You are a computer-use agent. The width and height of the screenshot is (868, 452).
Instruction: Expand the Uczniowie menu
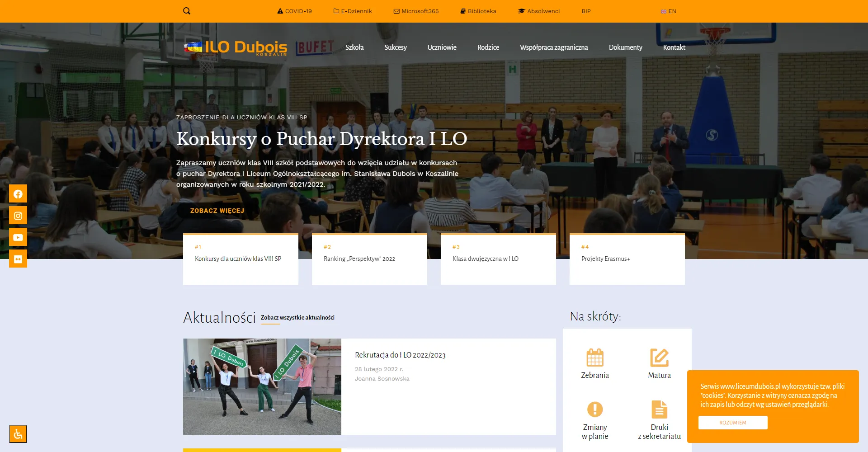[x=442, y=47]
